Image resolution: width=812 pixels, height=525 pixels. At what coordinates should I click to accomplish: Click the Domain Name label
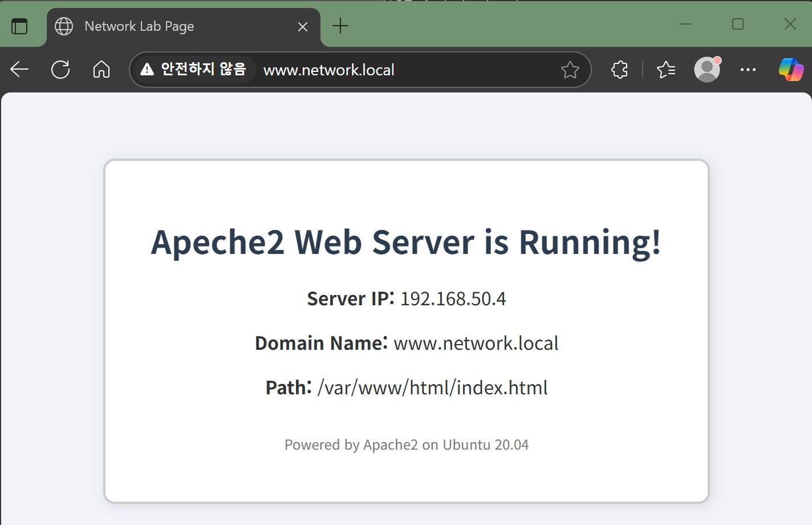(321, 343)
